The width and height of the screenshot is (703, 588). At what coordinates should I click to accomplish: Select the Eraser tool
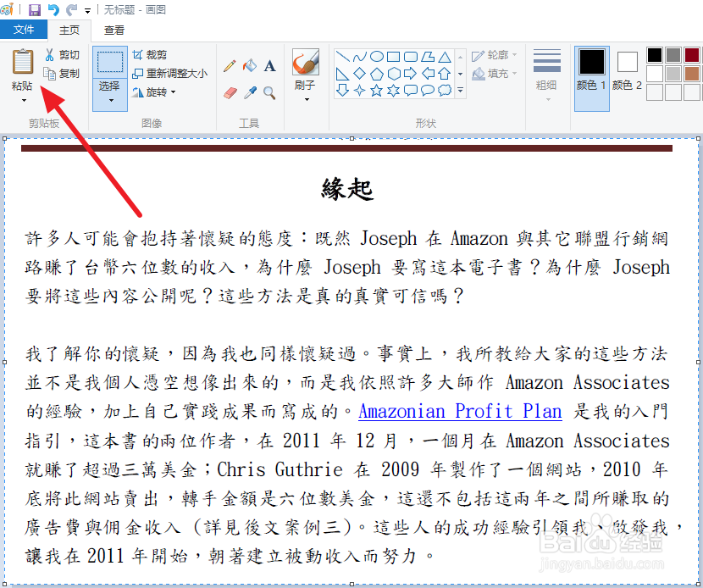(230, 93)
